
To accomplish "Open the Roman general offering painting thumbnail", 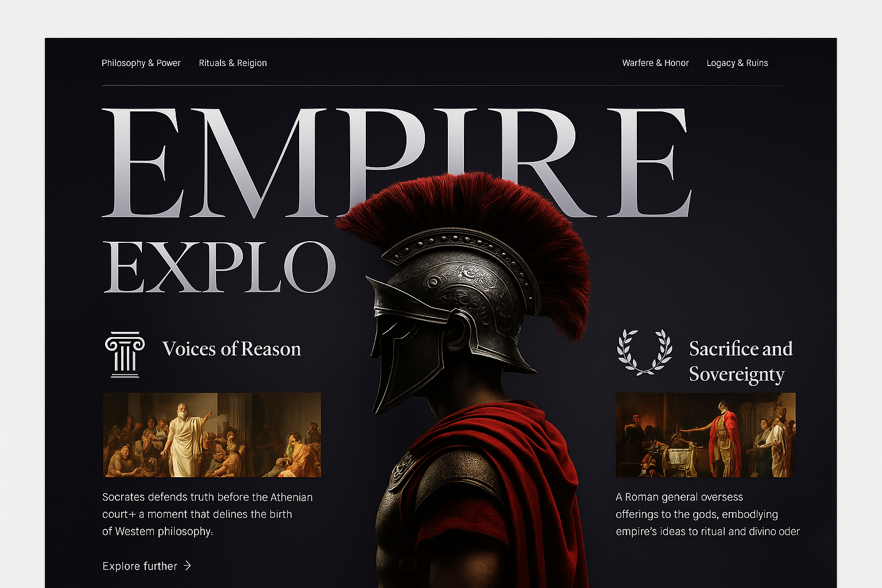I will [706, 435].
